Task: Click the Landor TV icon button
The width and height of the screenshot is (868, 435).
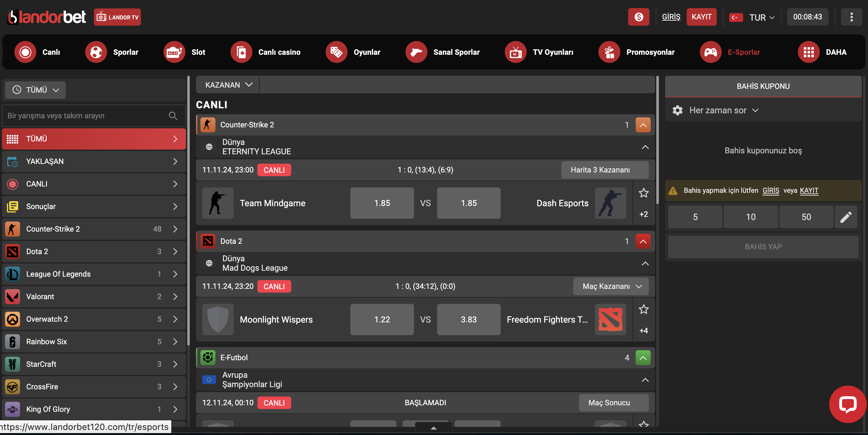Action: 117,17
